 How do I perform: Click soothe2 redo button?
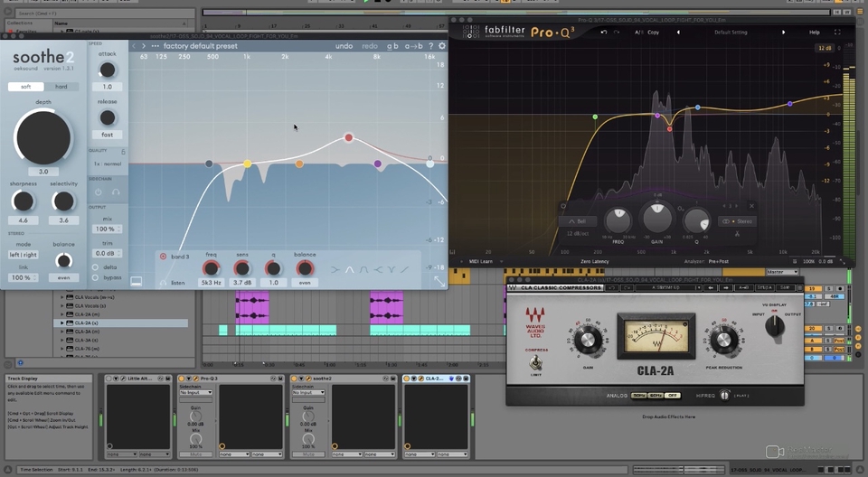pyautogui.click(x=370, y=46)
